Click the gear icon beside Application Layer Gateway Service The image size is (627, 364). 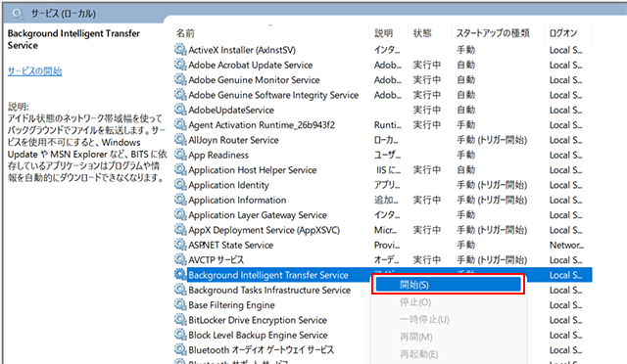coord(180,214)
